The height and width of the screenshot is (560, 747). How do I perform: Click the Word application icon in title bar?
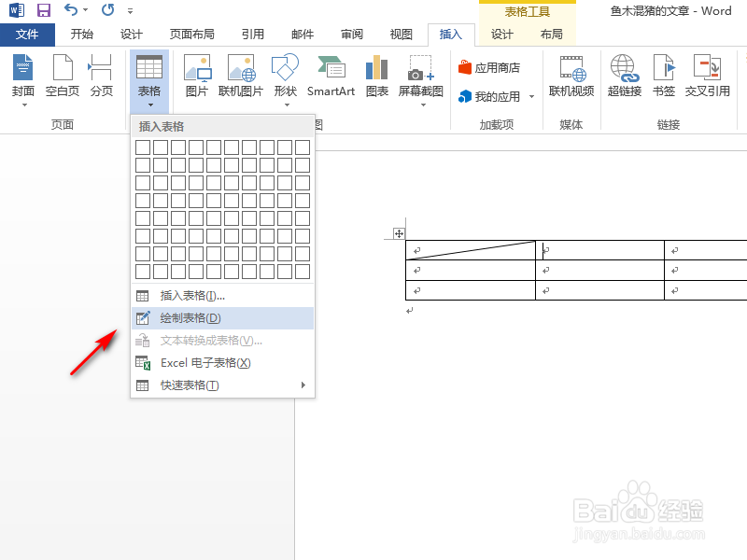click(x=17, y=10)
